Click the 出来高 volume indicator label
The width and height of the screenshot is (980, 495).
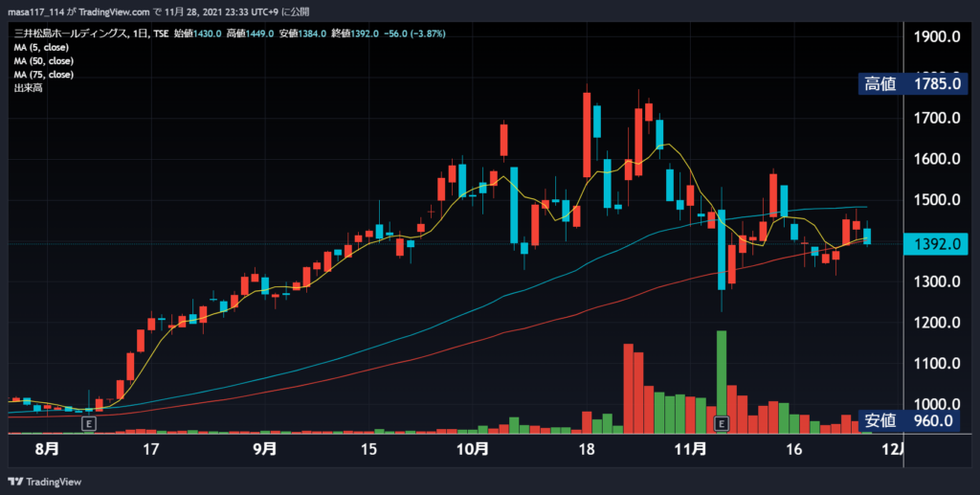click(28, 88)
